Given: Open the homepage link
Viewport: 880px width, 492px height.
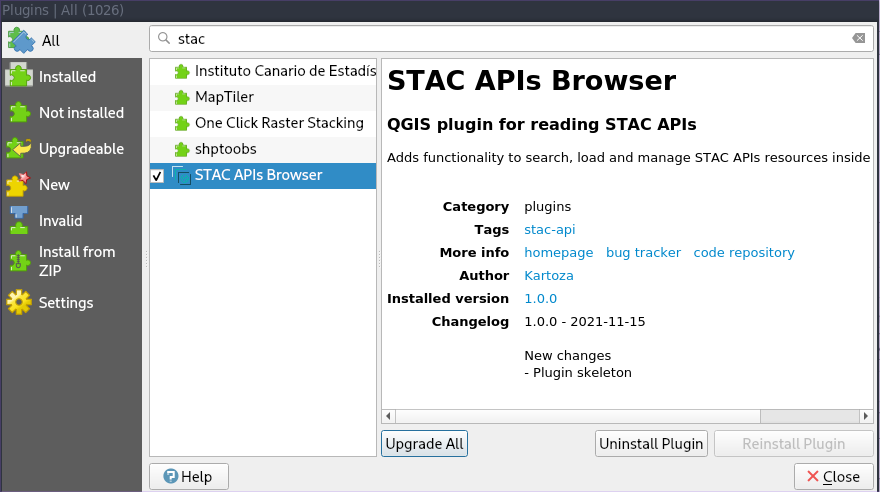Looking at the screenshot, I should pos(558,252).
